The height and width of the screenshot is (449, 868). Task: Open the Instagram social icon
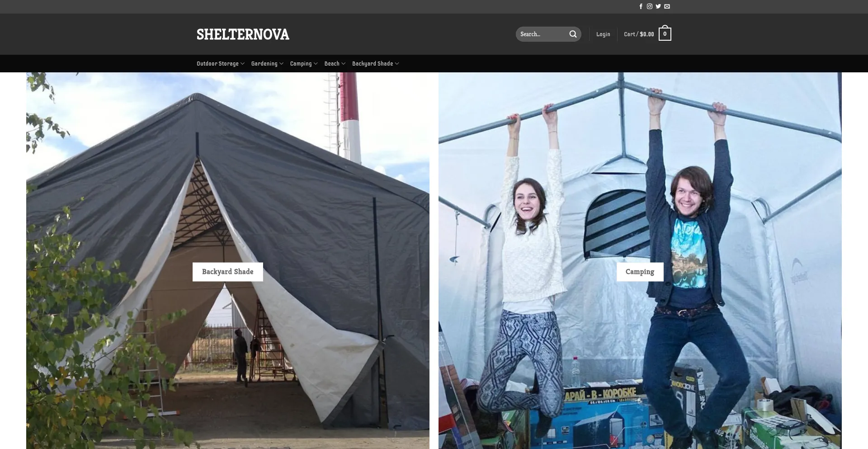[649, 6]
